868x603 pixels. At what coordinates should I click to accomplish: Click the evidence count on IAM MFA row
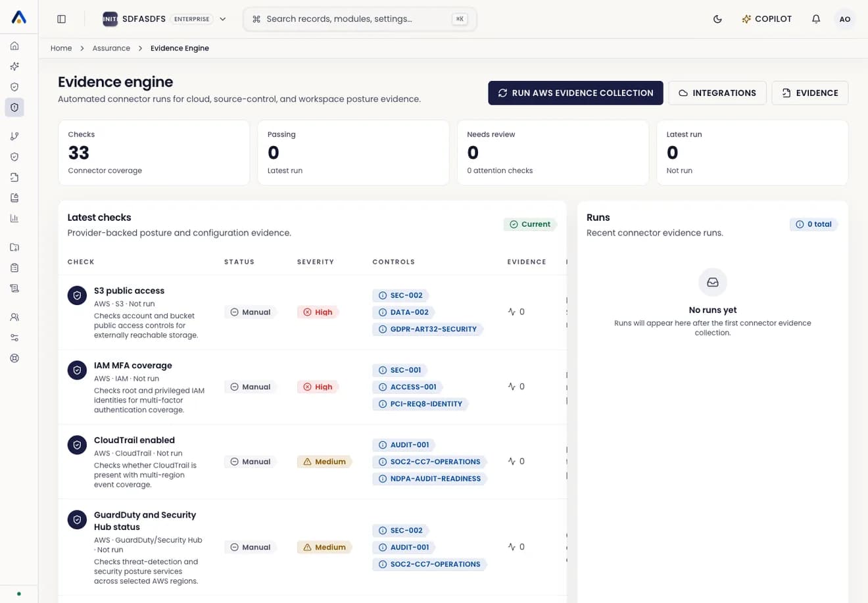516,387
